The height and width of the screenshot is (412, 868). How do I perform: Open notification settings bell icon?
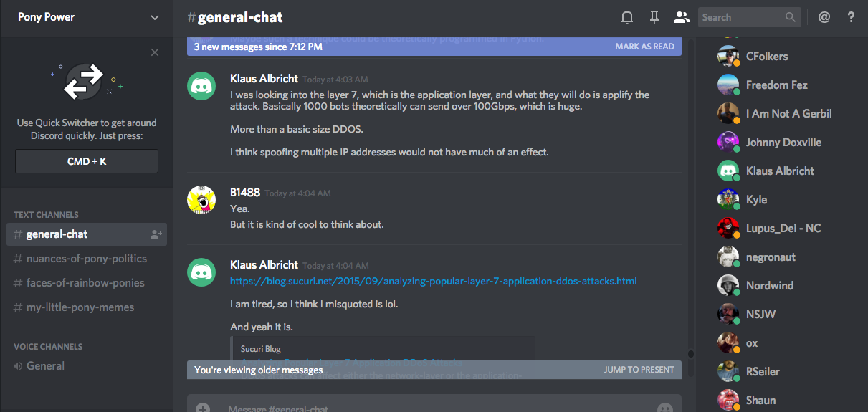coord(627,17)
